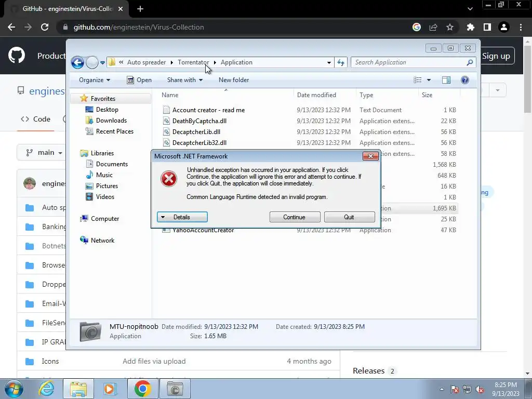
Task: Select file Account creator - read me
Action: click(208, 110)
